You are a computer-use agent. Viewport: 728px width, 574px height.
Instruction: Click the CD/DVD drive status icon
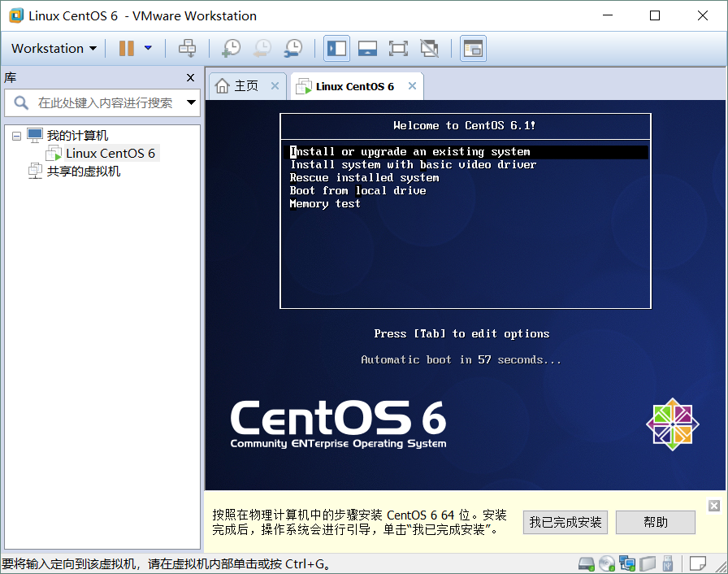click(x=607, y=563)
